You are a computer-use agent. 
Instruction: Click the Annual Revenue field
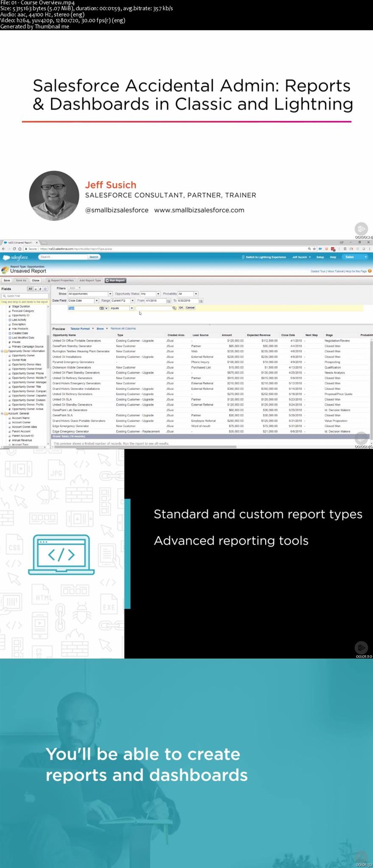[22, 440]
